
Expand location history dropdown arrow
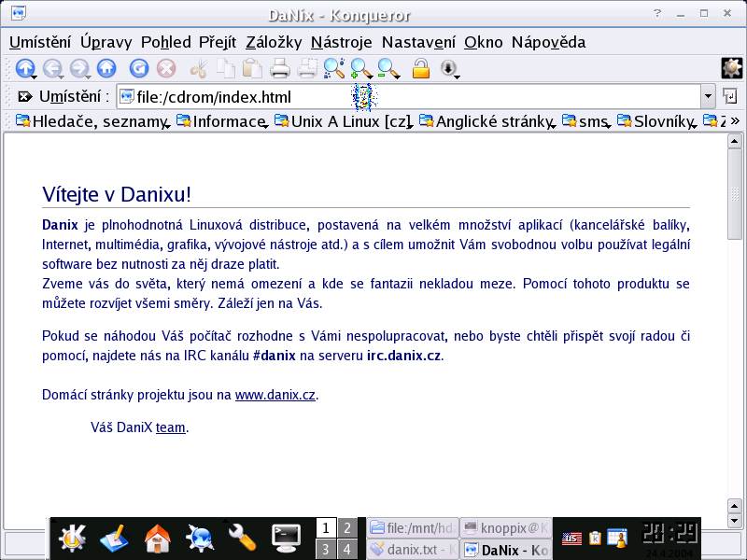point(708,97)
